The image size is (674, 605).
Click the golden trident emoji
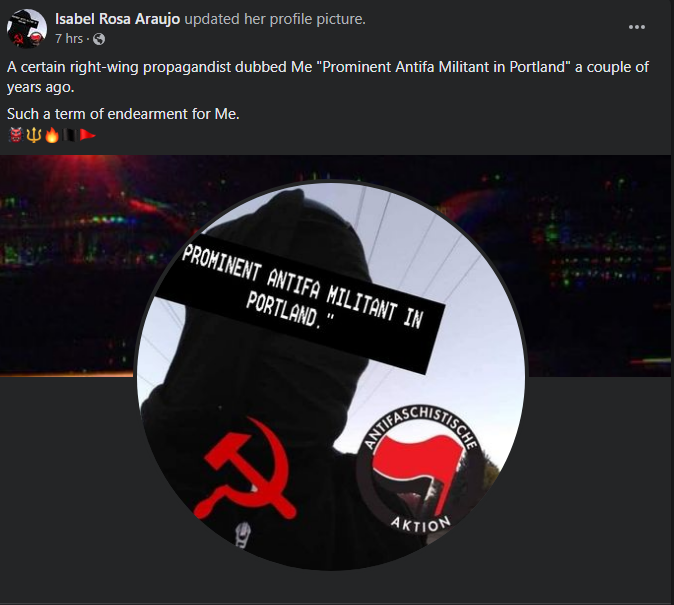pos(34,135)
